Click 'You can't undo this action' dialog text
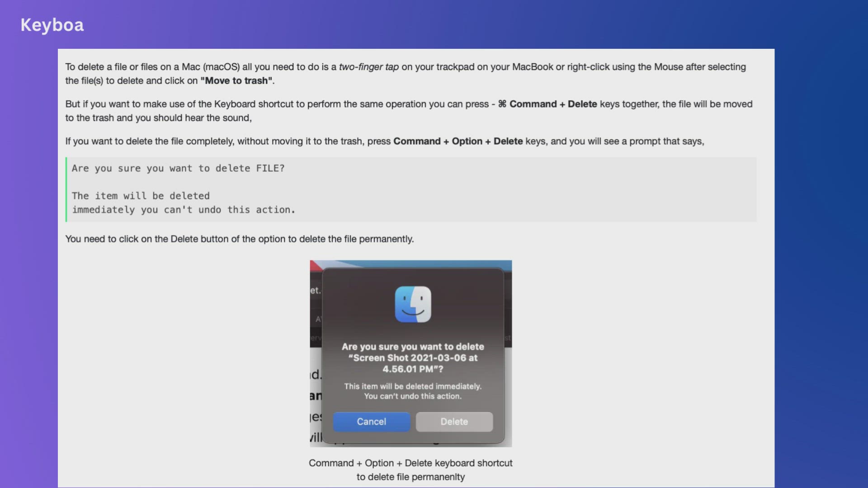The width and height of the screenshot is (868, 488). 413,396
